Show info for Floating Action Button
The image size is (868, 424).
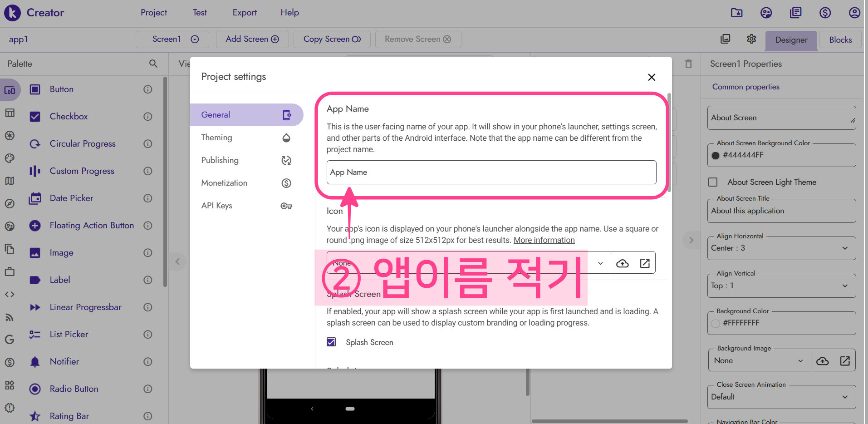click(148, 226)
